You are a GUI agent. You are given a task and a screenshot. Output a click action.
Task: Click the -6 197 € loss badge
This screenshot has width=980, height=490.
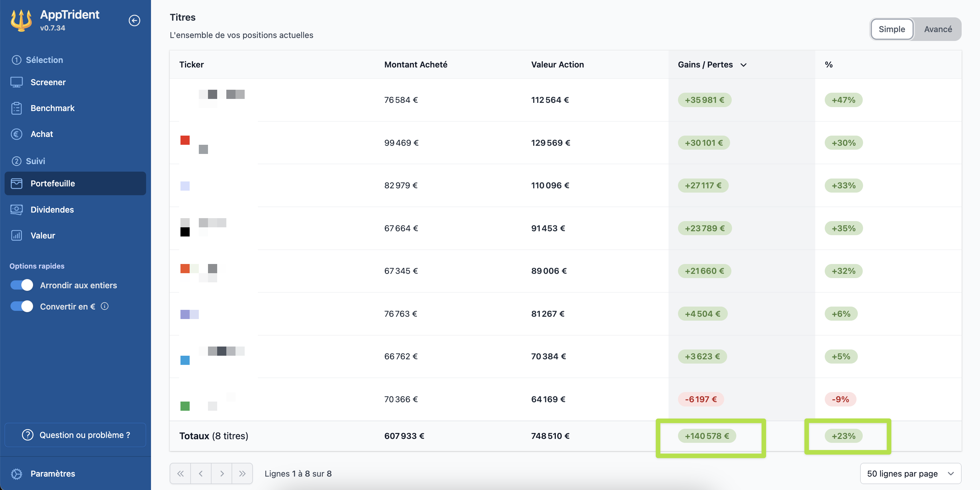click(701, 400)
